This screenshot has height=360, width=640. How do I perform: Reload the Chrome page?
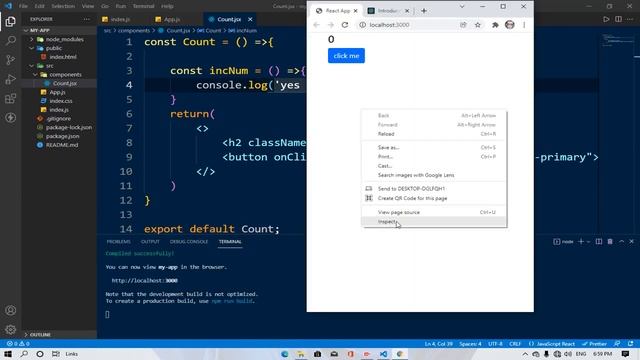345,25
